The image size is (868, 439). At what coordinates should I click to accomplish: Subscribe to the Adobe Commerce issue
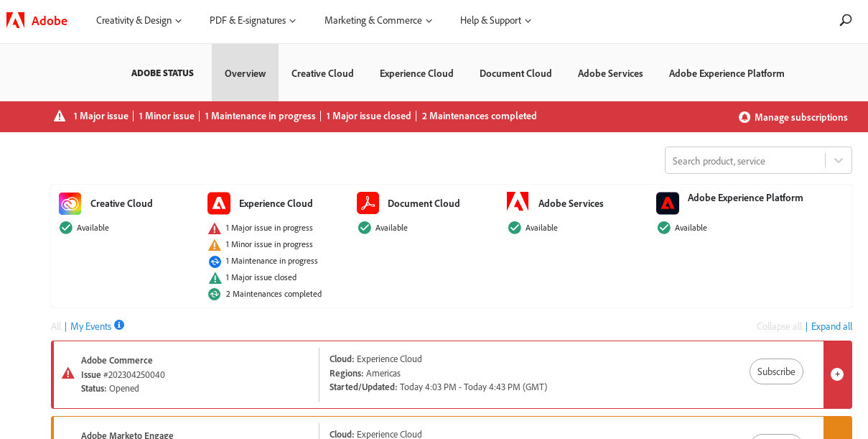pyautogui.click(x=776, y=371)
